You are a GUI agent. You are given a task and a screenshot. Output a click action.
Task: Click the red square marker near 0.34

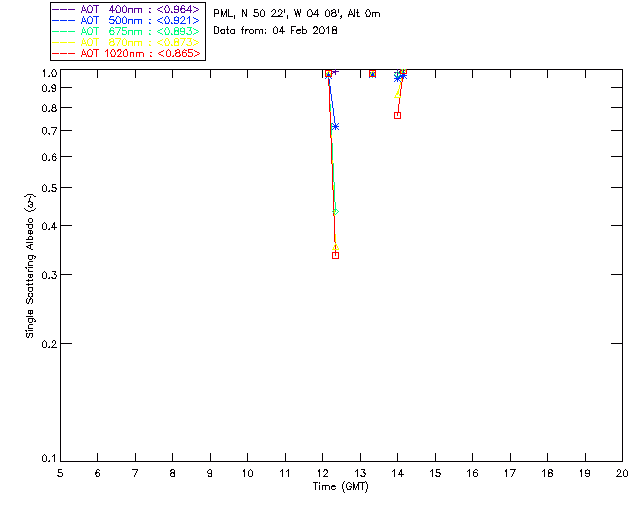pos(335,255)
